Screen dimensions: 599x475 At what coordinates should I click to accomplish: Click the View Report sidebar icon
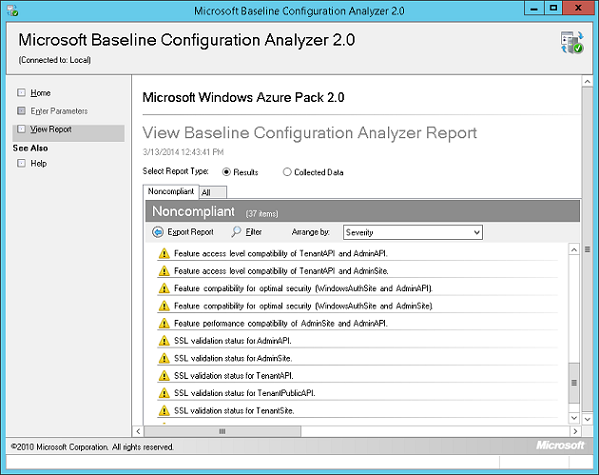click(x=21, y=129)
